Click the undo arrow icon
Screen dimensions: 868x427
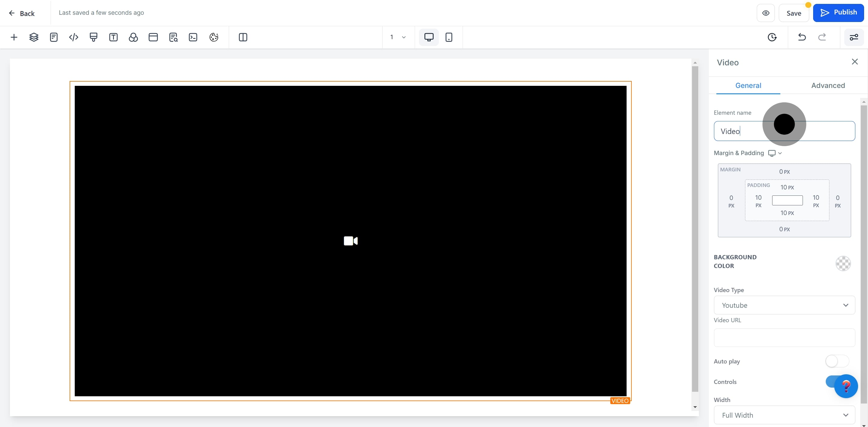click(x=802, y=37)
